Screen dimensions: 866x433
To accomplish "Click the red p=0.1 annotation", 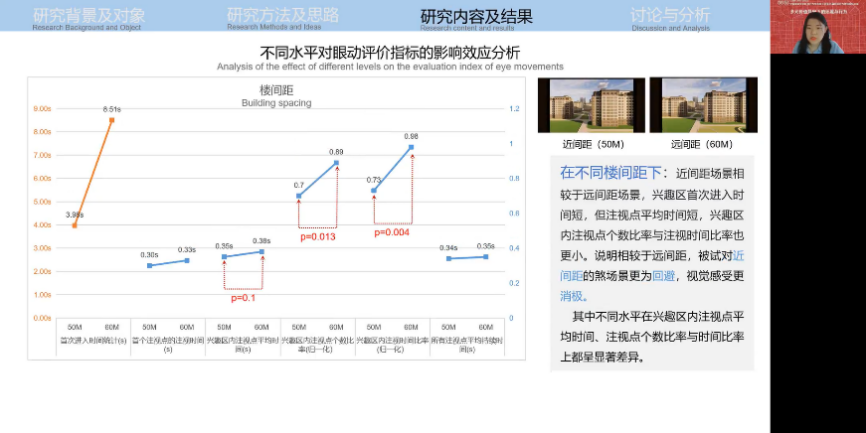I will pyautogui.click(x=243, y=297).
